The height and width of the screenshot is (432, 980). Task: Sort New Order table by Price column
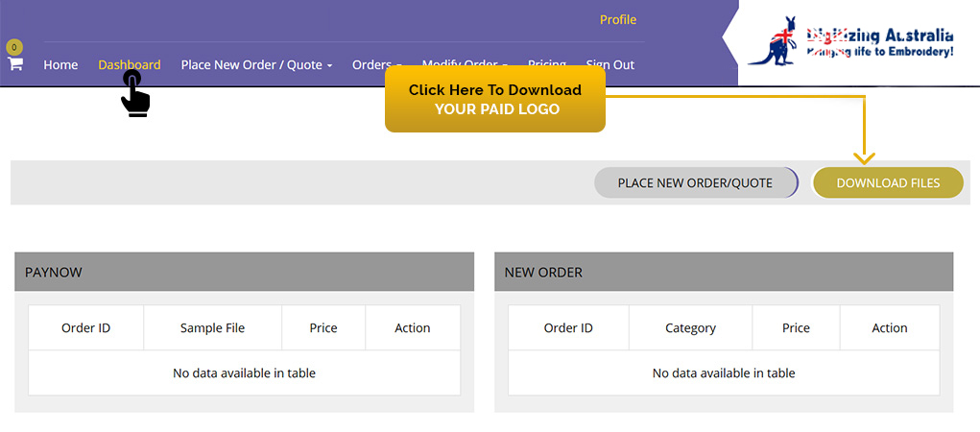tap(796, 328)
